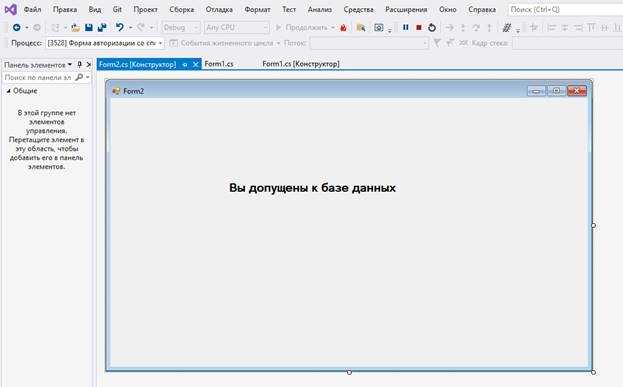The width and height of the screenshot is (623, 387).
Task: Open the back navigation history dropdown arrow
Action: (27, 28)
